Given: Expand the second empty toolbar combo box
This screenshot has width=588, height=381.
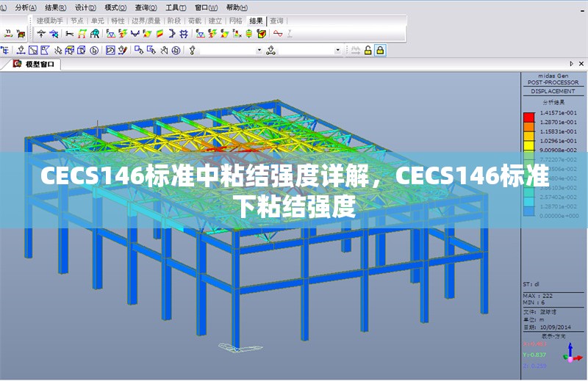Looking at the screenshot, I should click(338, 51).
